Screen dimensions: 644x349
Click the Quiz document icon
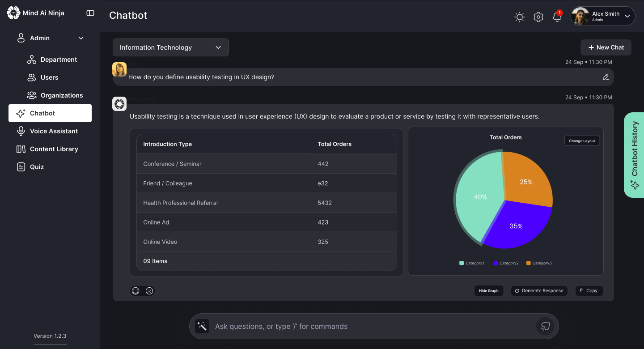21,167
